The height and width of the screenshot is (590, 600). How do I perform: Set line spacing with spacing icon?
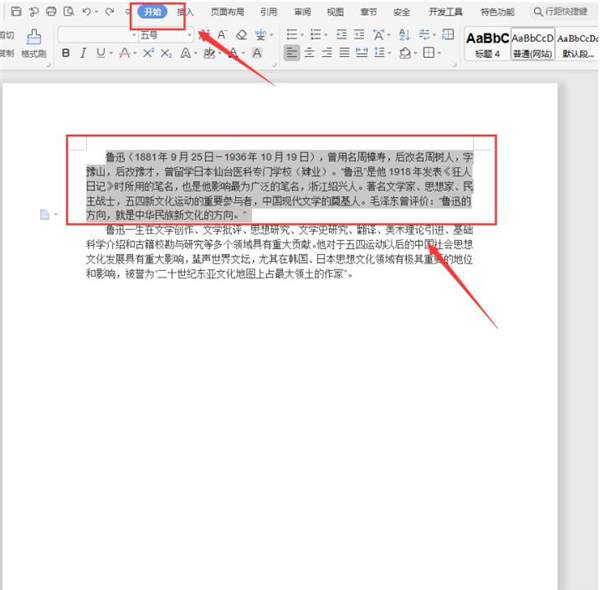(379, 52)
